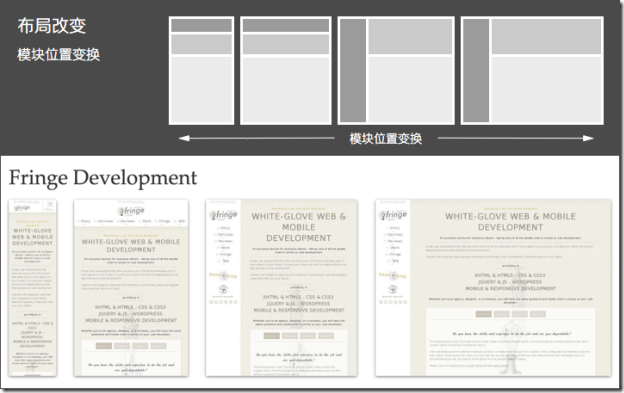The width and height of the screenshot is (624, 393).
Task: Click Read Blog in the widest screenshot's sidebar
Action: (392, 275)
